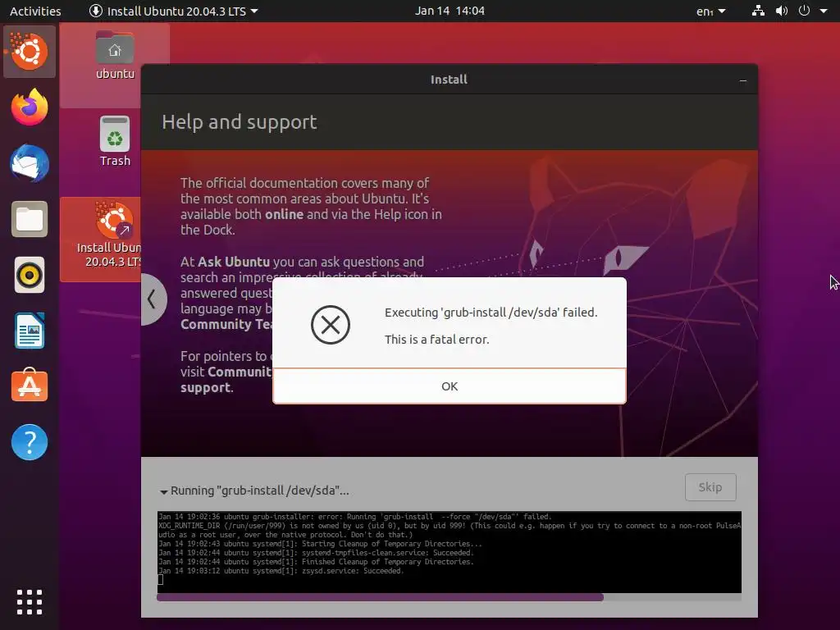
Task: Click the power icon in top bar
Action: [804, 11]
